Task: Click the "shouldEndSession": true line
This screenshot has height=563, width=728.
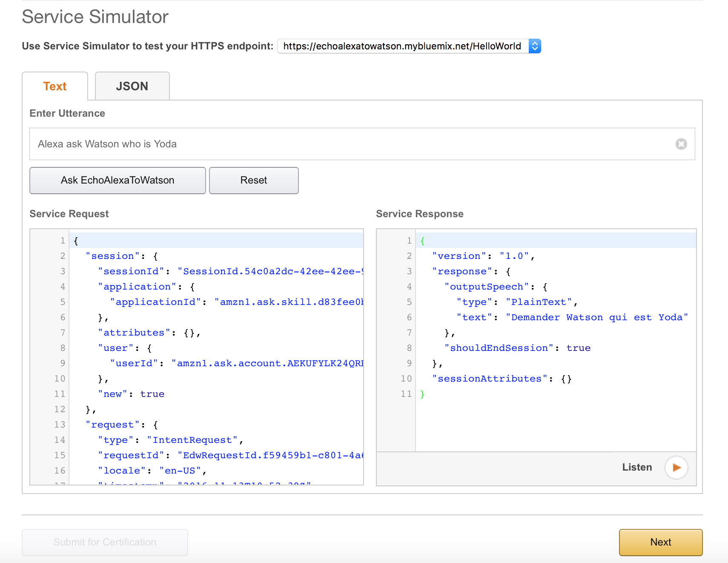Action: (x=517, y=348)
